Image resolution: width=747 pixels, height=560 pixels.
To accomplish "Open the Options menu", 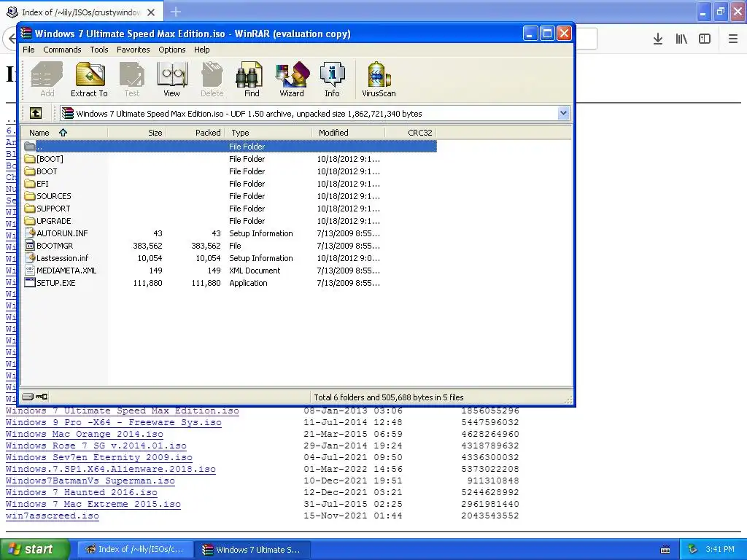I will pos(172,50).
